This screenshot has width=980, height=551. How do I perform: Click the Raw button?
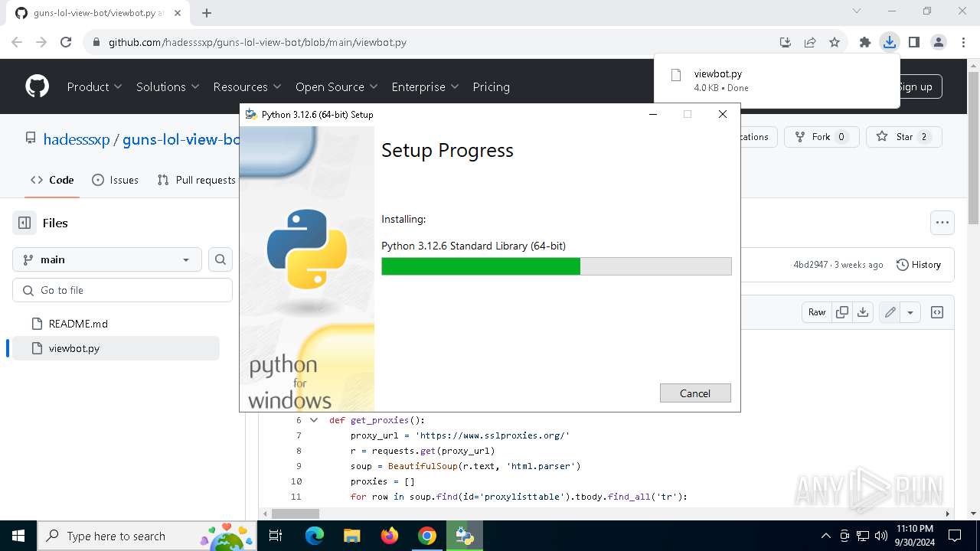[x=817, y=312]
